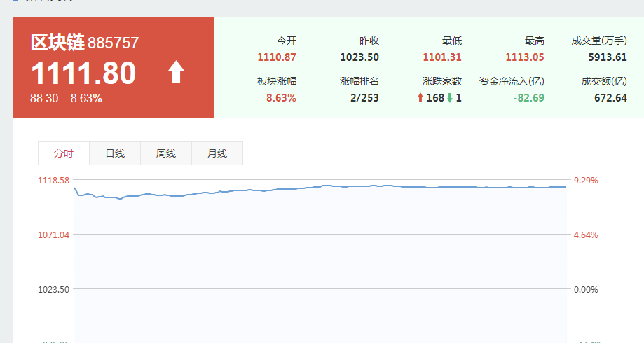644x343 pixels.
Task: Click the net inflow value -82.69
Action: click(x=529, y=97)
